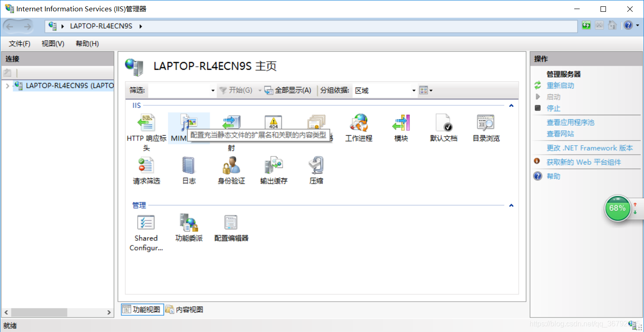Click the Forward navigation arrow

(x=27, y=26)
